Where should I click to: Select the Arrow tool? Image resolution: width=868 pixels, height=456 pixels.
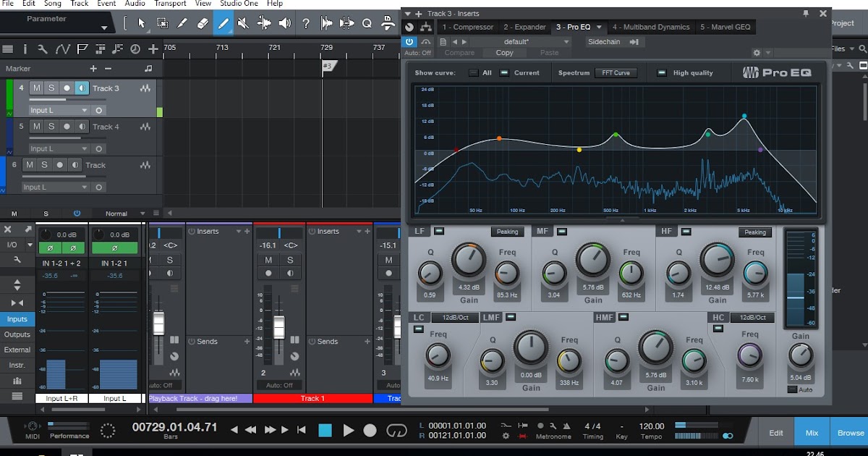142,22
